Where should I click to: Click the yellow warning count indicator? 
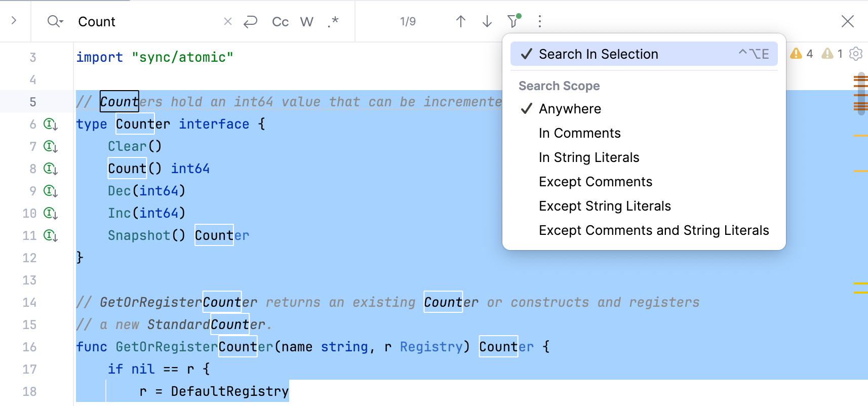click(x=802, y=54)
